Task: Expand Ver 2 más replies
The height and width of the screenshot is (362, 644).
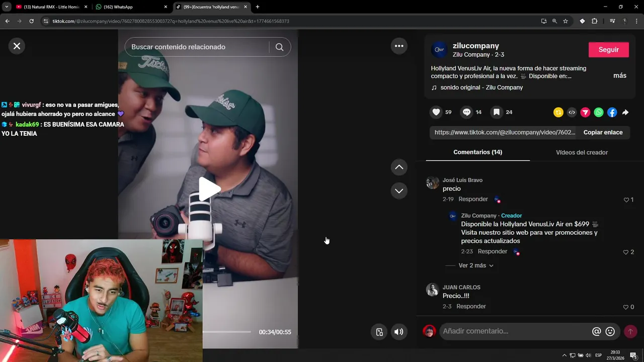Action: point(476,265)
